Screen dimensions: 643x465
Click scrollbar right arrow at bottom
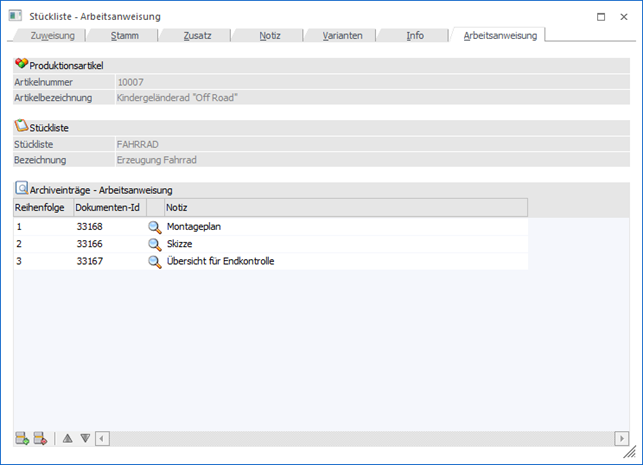621,438
